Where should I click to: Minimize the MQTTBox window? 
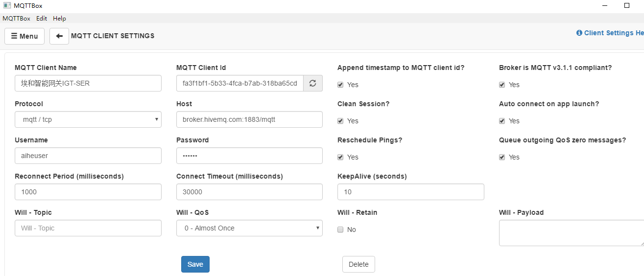click(x=605, y=5)
